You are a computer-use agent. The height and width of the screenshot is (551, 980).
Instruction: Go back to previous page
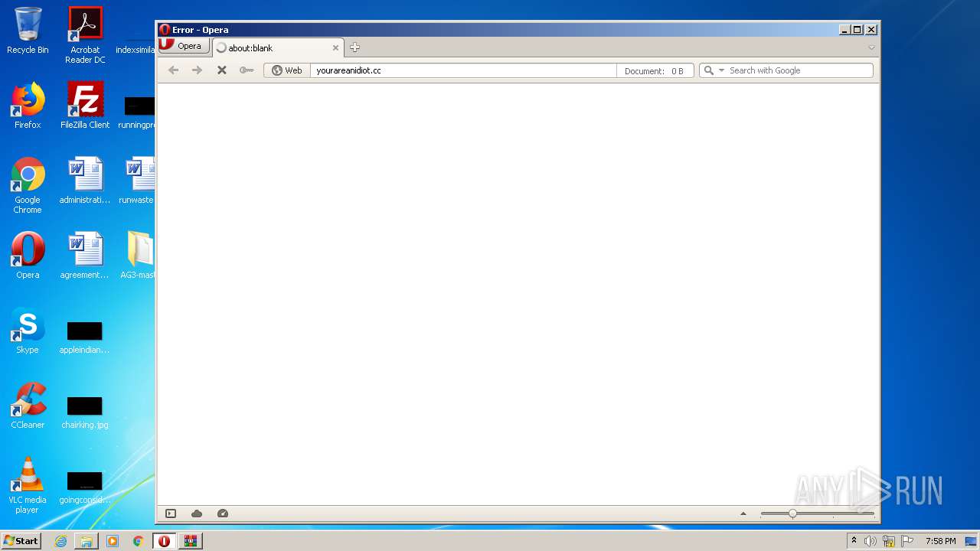click(174, 70)
